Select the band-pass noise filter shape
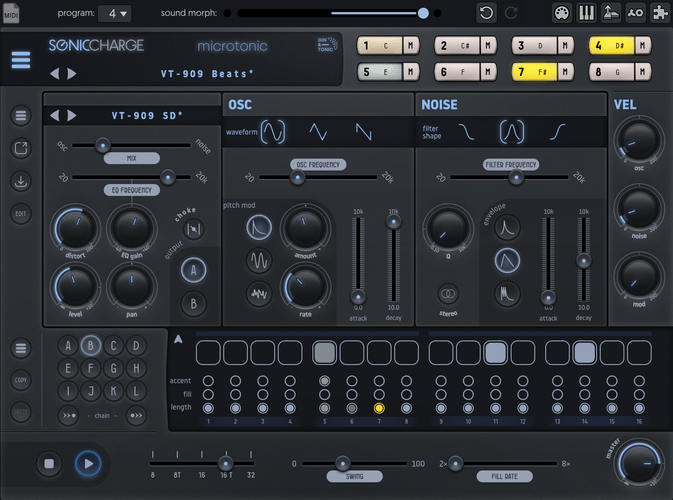The height and width of the screenshot is (500, 673). tap(512, 132)
